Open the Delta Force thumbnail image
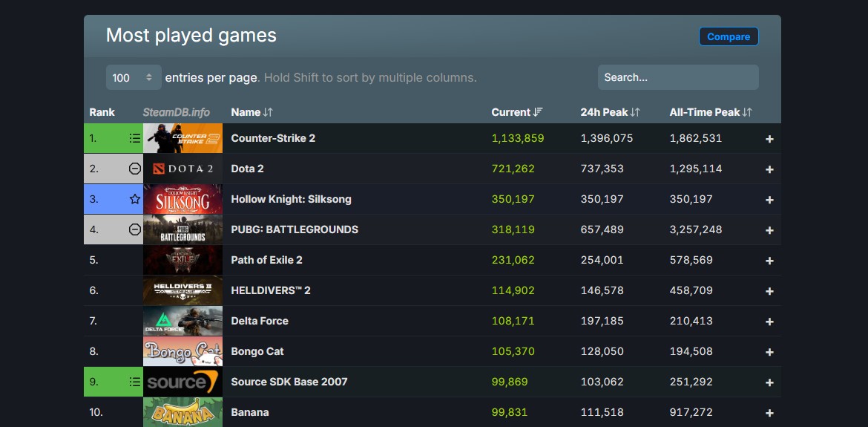The image size is (868, 427). tap(183, 322)
